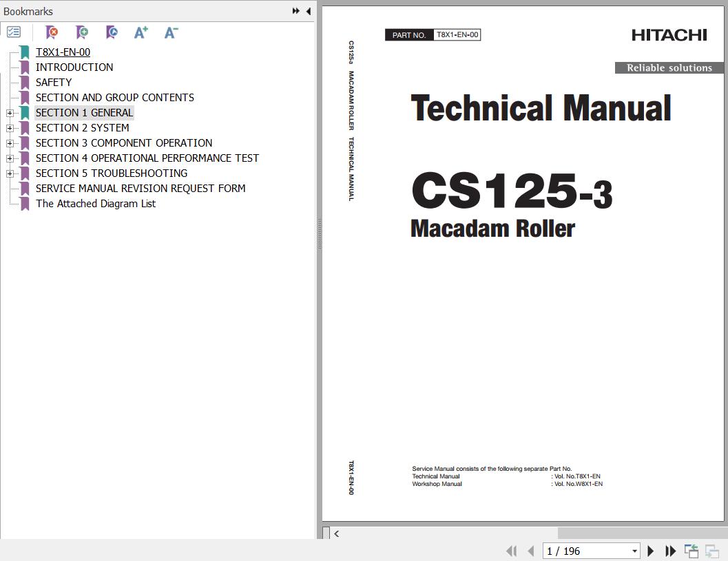This screenshot has width=728, height=561.
Task: Select the SECTION 5 TROUBLESHOOTING bookmark
Action: 112,173
